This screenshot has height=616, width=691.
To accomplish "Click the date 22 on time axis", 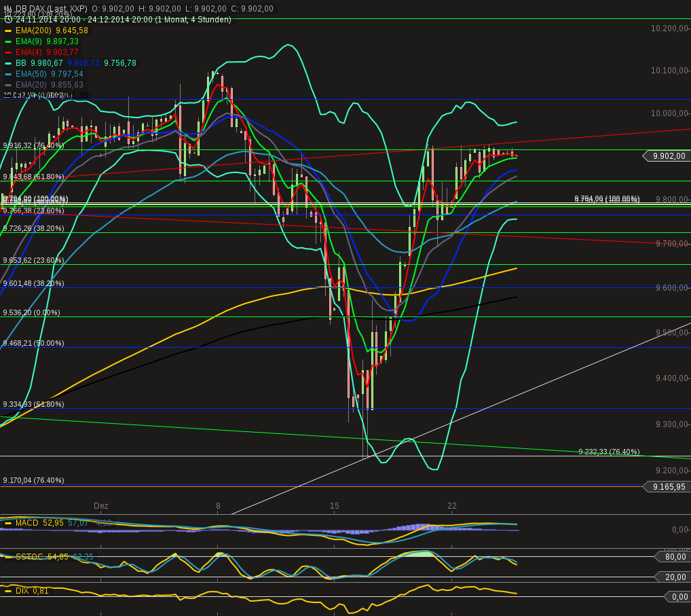I will (x=452, y=506).
